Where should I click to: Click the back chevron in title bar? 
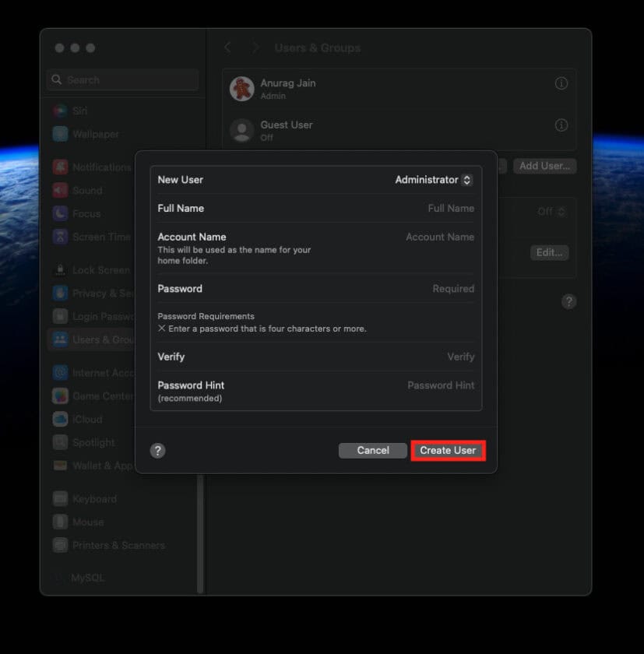227,47
